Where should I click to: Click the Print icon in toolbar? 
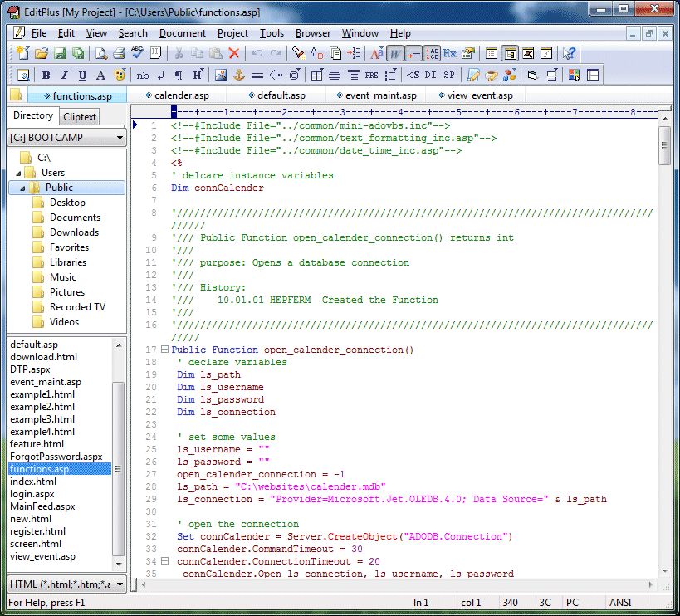(119, 53)
